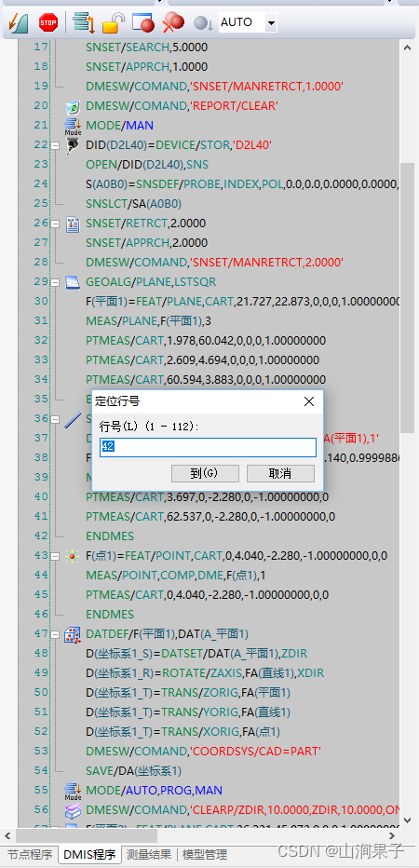Click line 'COORDSYS/CAD=PART'
This screenshot has width=419, height=868.
[x=204, y=752]
